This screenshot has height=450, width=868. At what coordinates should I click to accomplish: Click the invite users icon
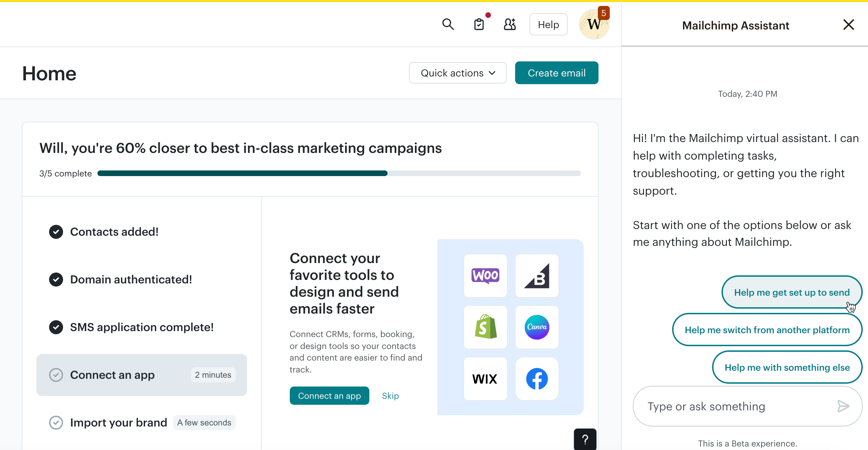[510, 25]
